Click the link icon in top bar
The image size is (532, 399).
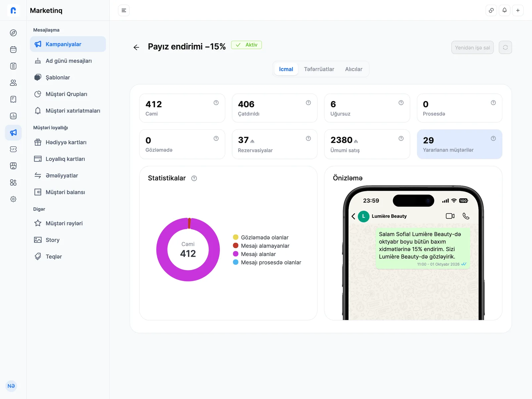[491, 10]
